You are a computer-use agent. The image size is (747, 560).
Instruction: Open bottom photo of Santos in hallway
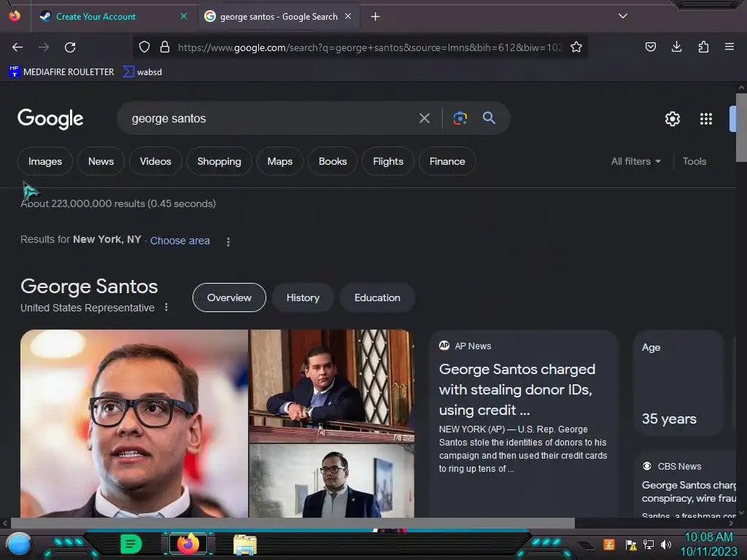(x=332, y=481)
